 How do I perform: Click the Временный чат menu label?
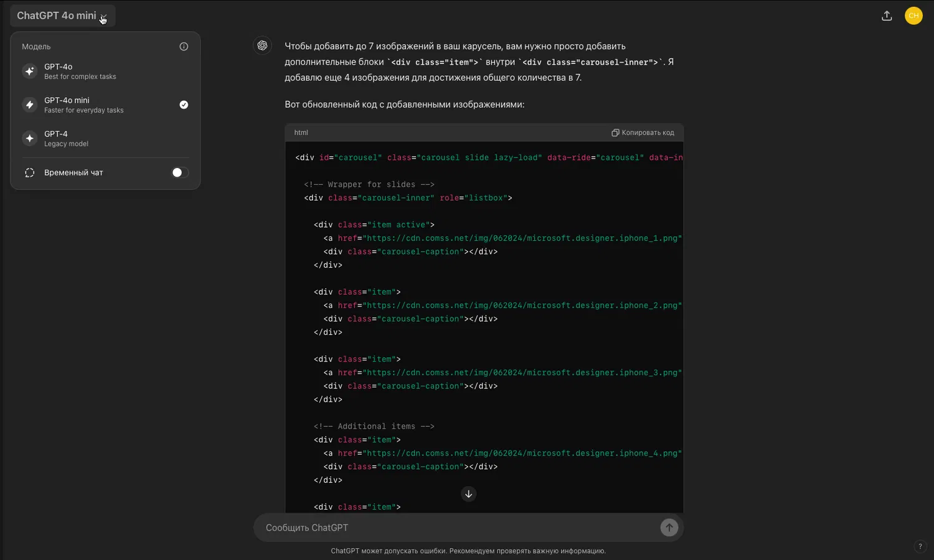click(73, 173)
